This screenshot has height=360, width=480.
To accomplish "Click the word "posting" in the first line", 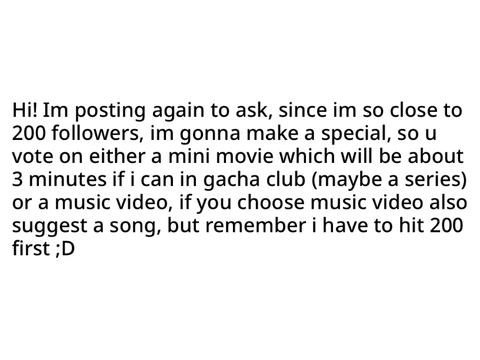I will point(110,112).
